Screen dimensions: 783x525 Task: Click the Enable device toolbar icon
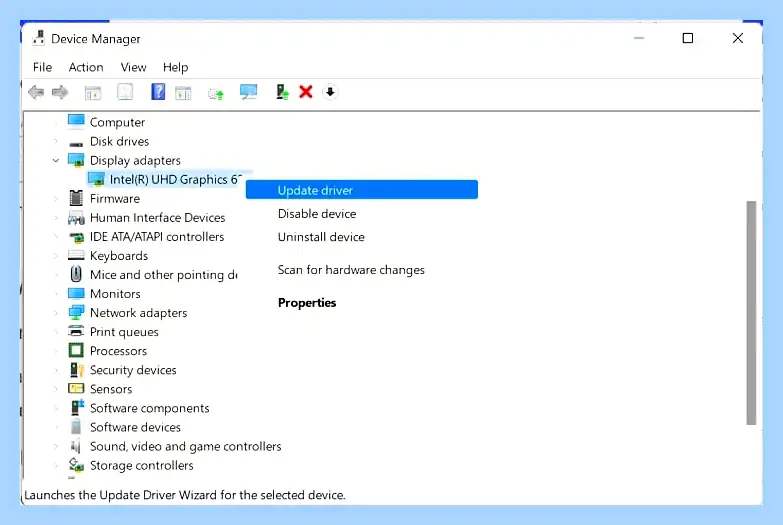click(282, 92)
